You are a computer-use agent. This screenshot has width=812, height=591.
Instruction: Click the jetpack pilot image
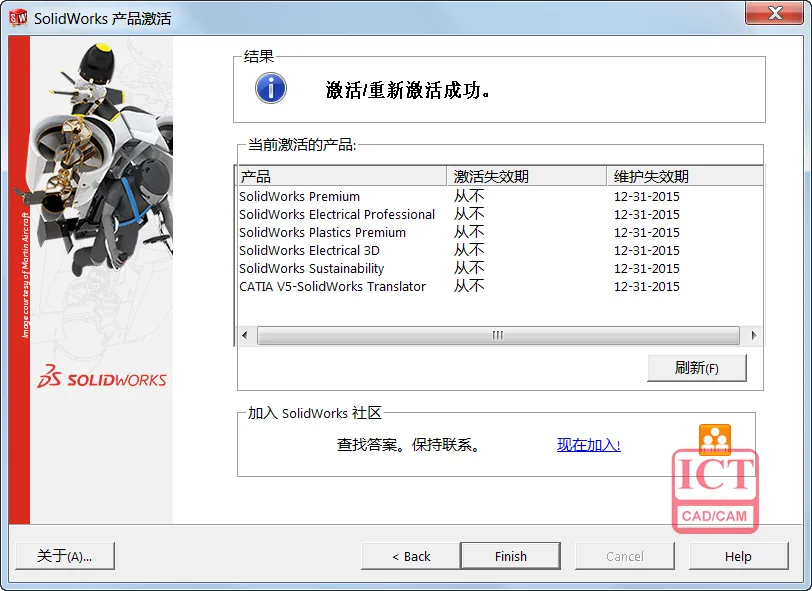tap(101, 161)
